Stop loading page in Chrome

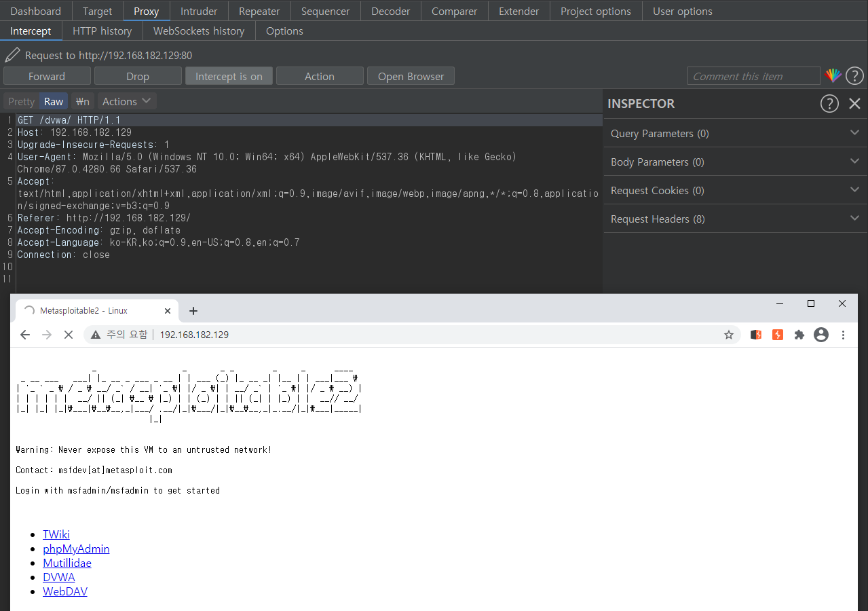[x=68, y=335]
